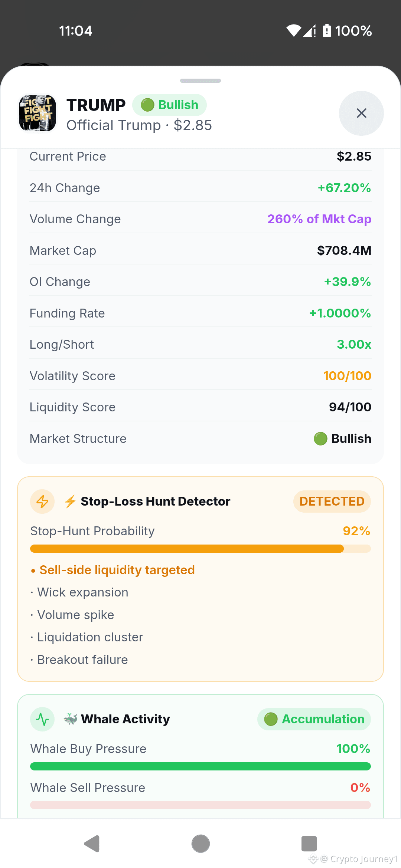Tap the TRUMP coin logo thumbnail

[x=38, y=113]
